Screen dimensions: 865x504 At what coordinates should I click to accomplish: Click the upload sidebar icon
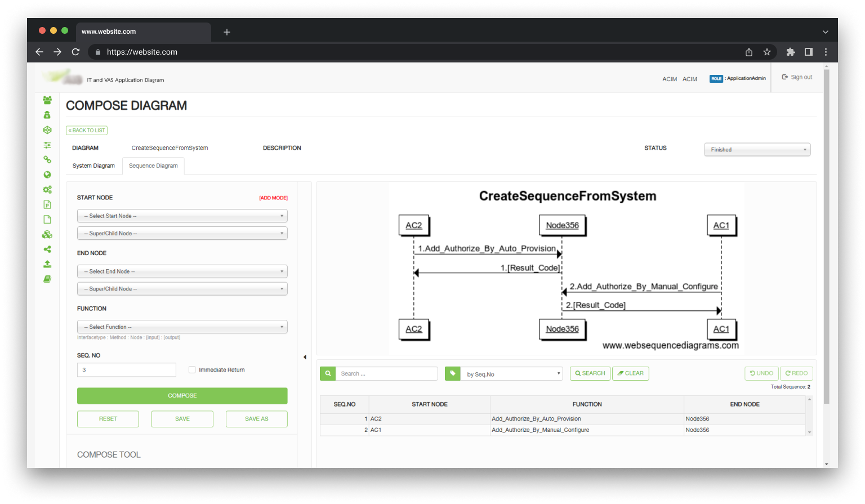point(47,264)
